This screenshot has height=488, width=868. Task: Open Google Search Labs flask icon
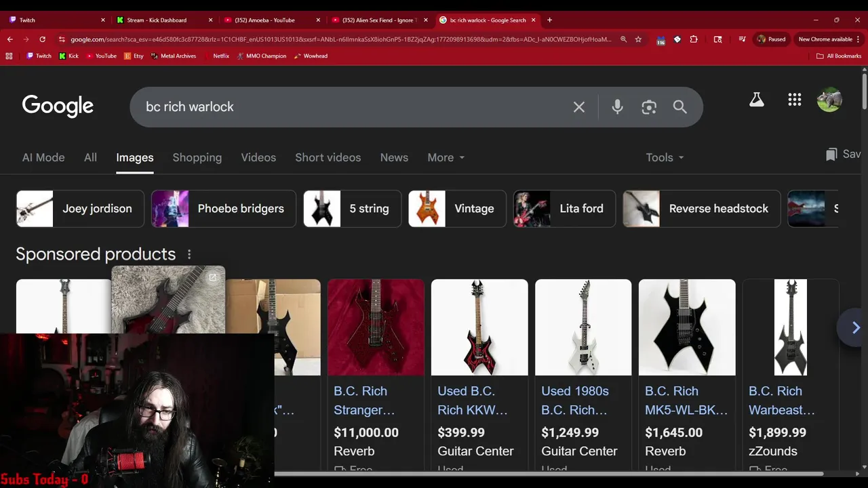756,100
